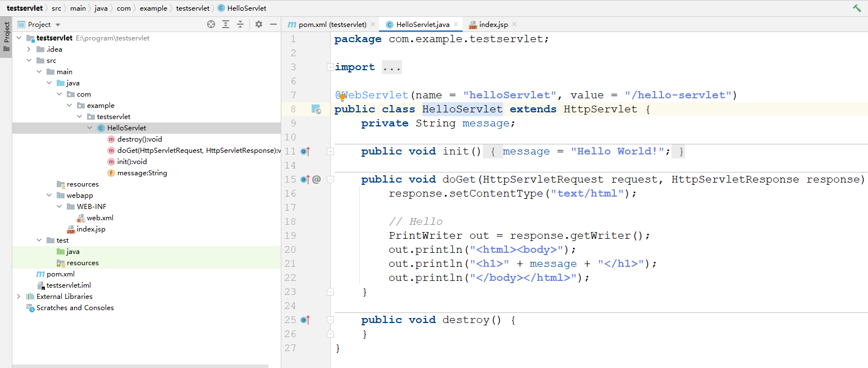
Task: Toggle the Project tool window side tab
Action: tap(6, 36)
